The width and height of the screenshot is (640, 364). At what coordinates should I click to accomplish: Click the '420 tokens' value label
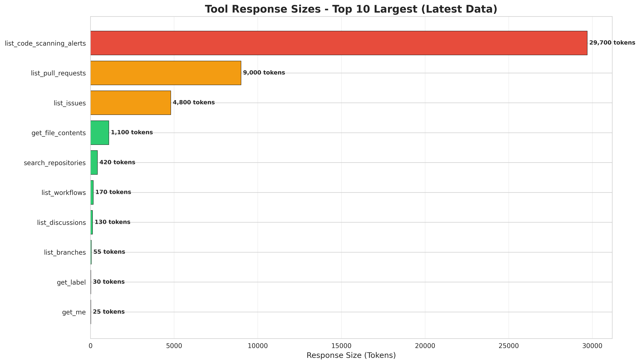(x=117, y=162)
